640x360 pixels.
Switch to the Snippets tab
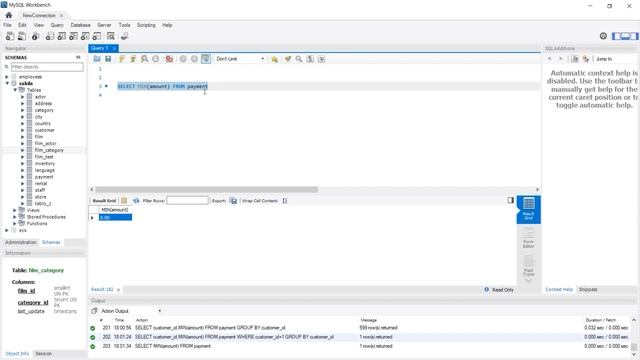(588, 289)
